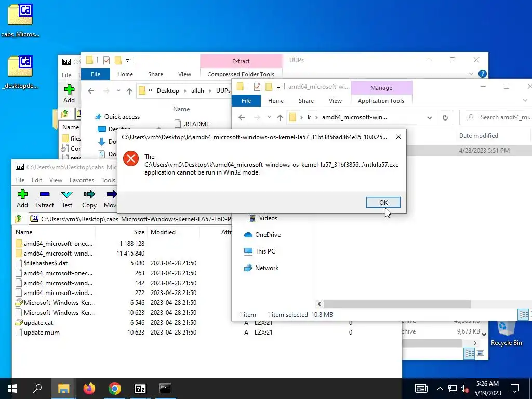This screenshot has height=399, width=532.
Task: Expand the ribbon chevron in UUPs window
Action: coord(471,74)
